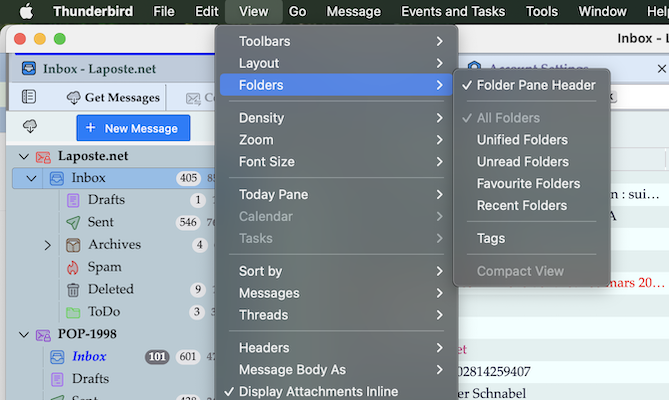Open the Headers submenu
This screenshot has width=669, height=400.
pyautogui.click(x=336, y=348)
